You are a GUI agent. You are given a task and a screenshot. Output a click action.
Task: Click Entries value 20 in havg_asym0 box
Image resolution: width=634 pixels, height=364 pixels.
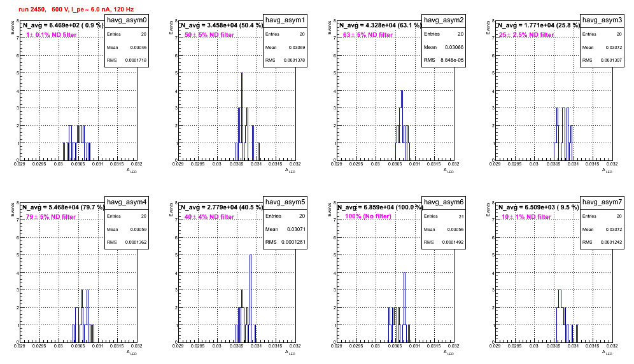[x=144, y=34]
